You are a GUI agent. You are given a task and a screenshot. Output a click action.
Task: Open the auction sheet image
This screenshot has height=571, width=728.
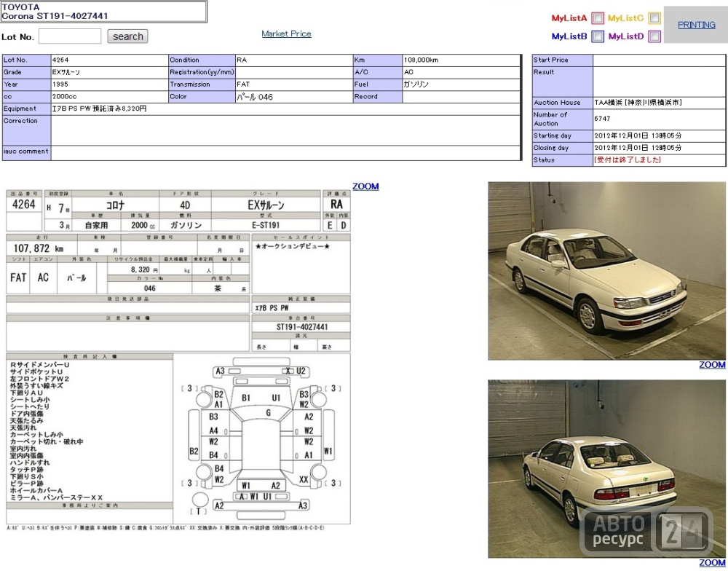click(178, 360)
